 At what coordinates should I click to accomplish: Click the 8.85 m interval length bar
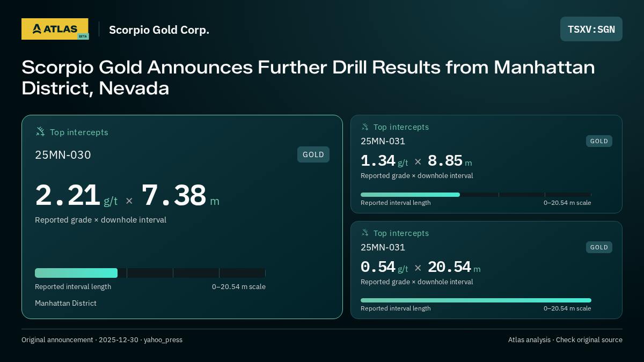pyautogui.click(x=476, y=195)
